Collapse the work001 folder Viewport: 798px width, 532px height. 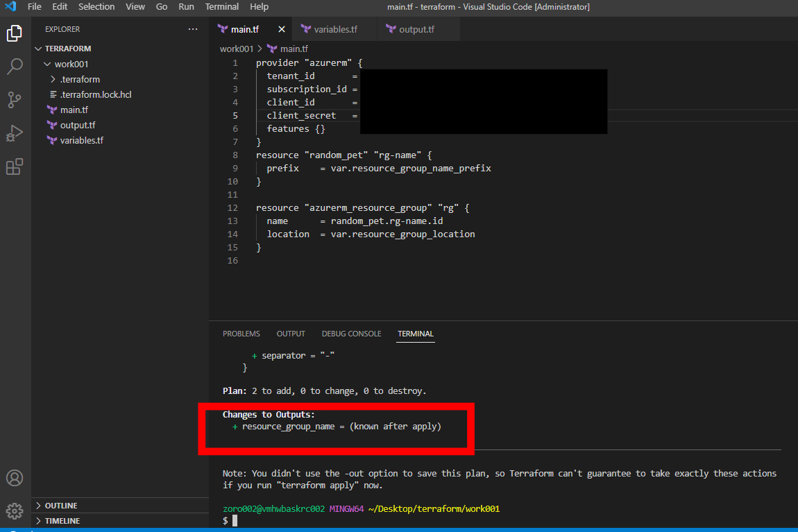(x=47, y=64)
